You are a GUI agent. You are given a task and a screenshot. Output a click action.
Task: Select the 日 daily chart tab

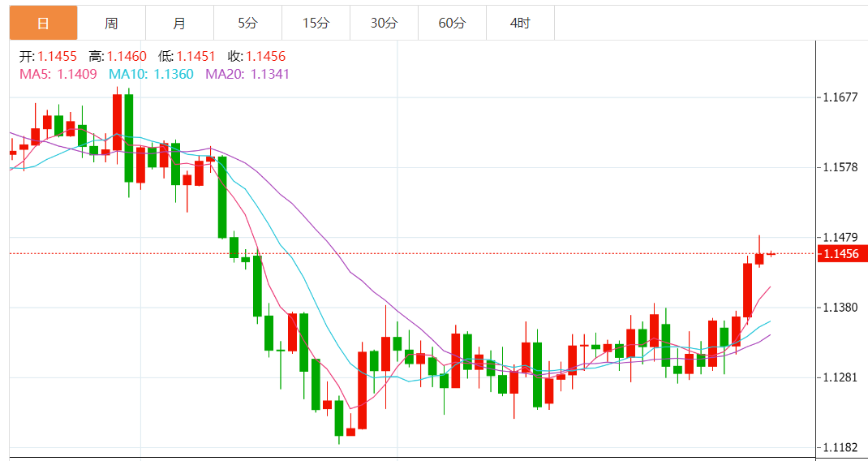click(x=43, y=23)
